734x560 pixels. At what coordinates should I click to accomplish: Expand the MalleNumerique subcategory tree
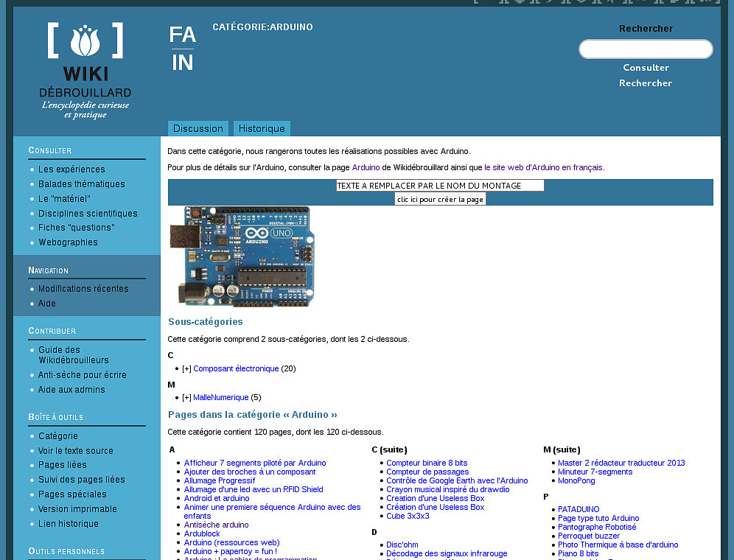click(x=186, y=397)
